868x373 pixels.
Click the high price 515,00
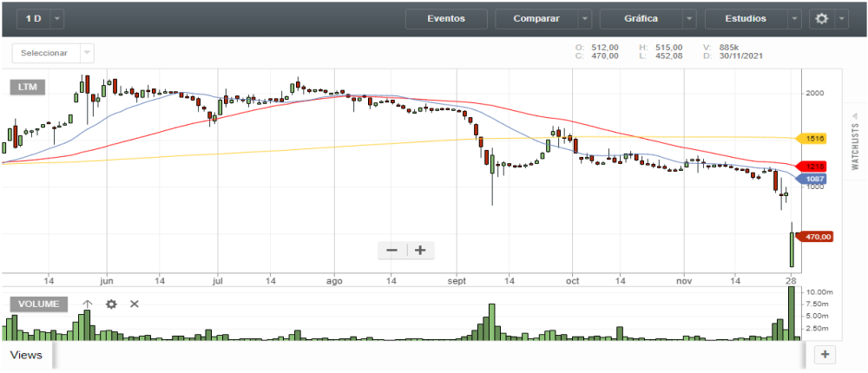668,48
